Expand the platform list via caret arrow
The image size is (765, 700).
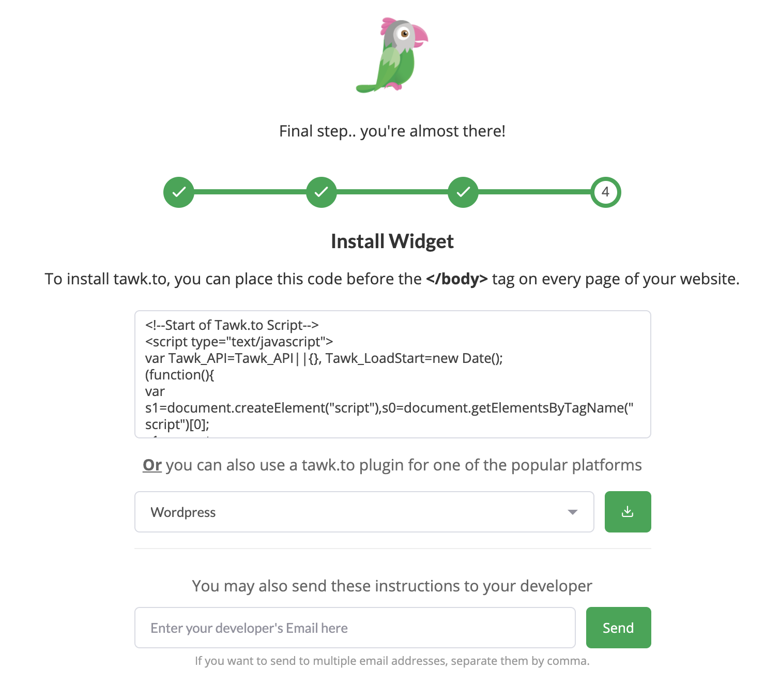(x=572, y=512)
